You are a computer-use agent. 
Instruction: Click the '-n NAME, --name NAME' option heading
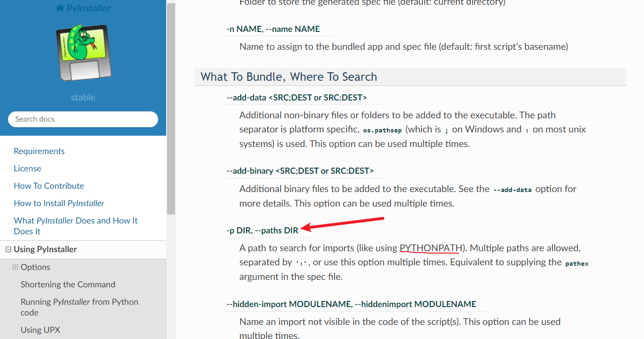(273, 29)
